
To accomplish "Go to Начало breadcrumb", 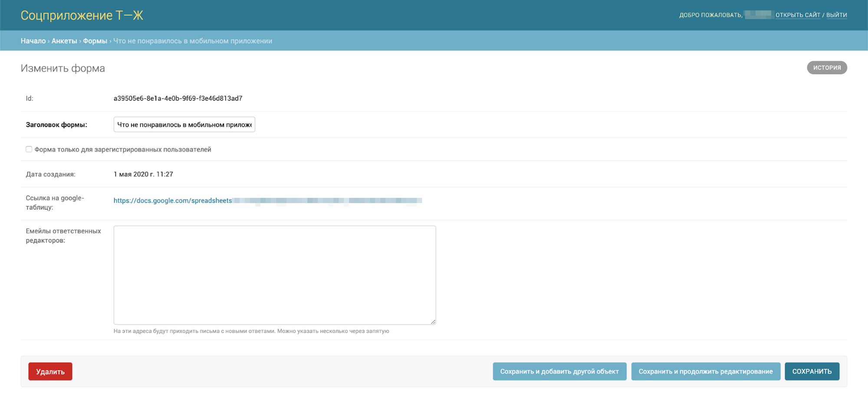I will 33,41.
